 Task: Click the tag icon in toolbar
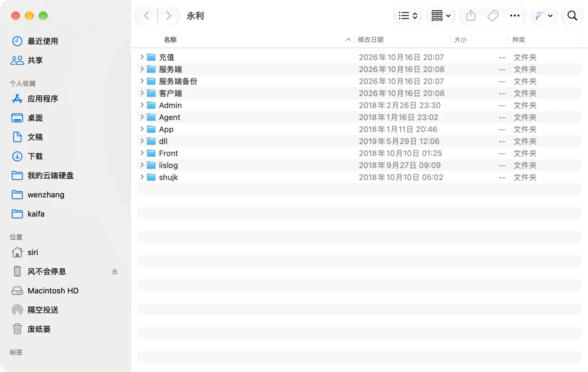[x=493, y=16]
